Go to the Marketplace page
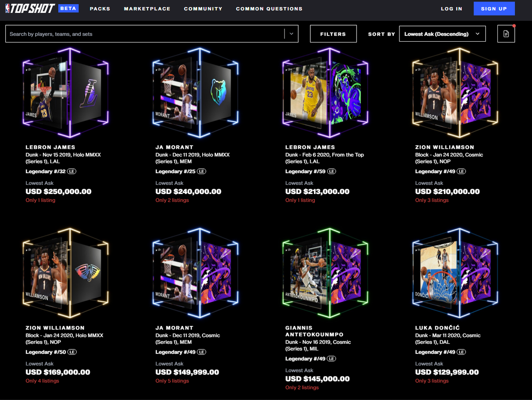 pos(147,9)
